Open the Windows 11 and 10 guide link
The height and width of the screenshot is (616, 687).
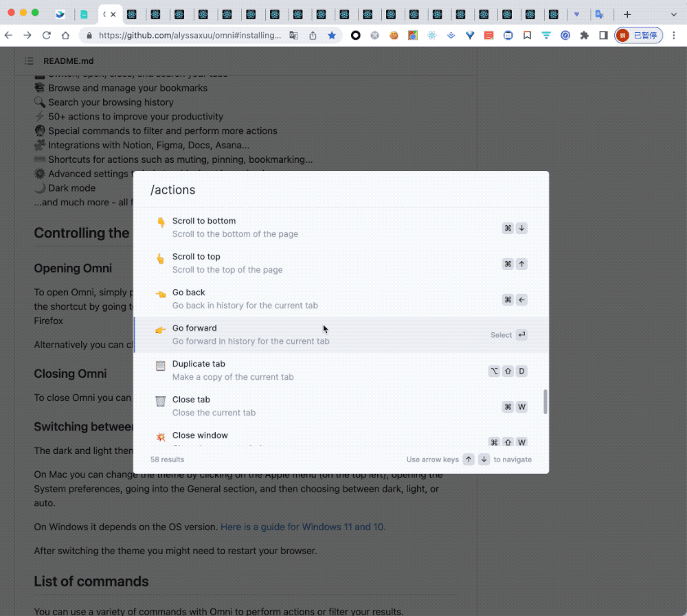(x=302, y=527)
